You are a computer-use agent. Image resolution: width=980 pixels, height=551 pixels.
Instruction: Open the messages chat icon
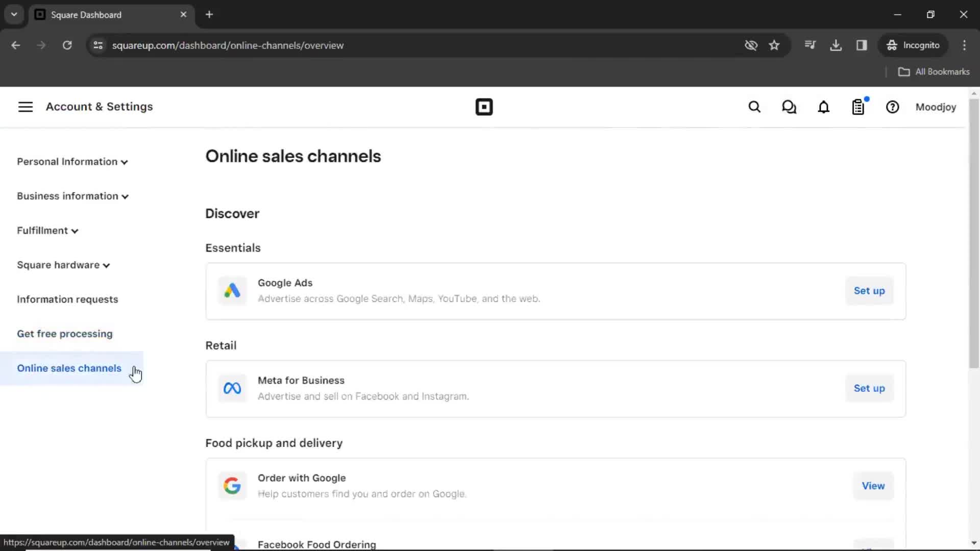point(789,107)
